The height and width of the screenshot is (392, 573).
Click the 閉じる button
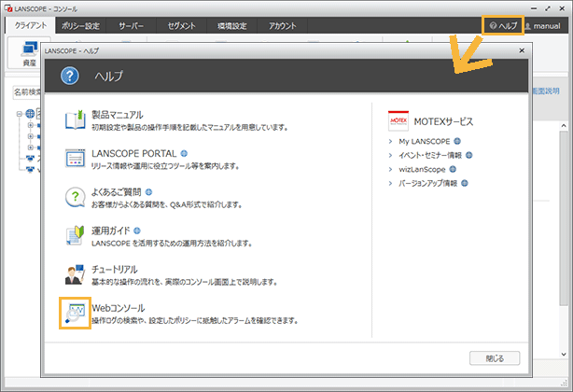pos(495,358)
